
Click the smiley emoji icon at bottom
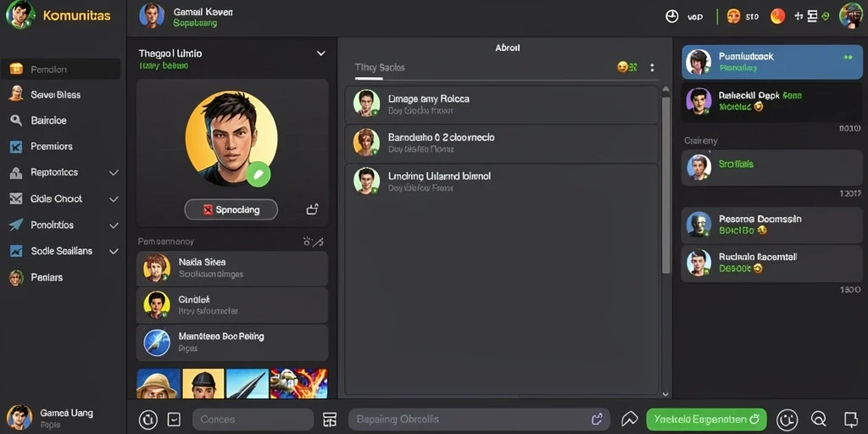pos(787,419)
